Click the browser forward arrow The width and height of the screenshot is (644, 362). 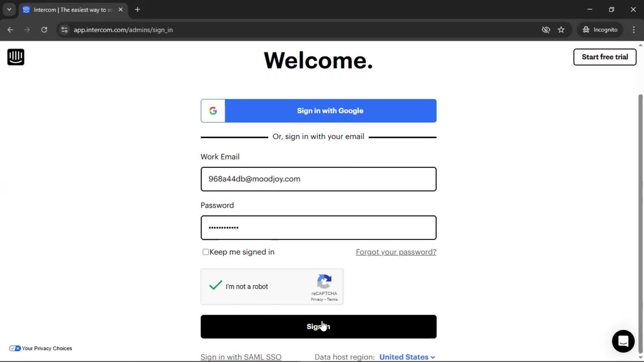click(x=27, y=29)
